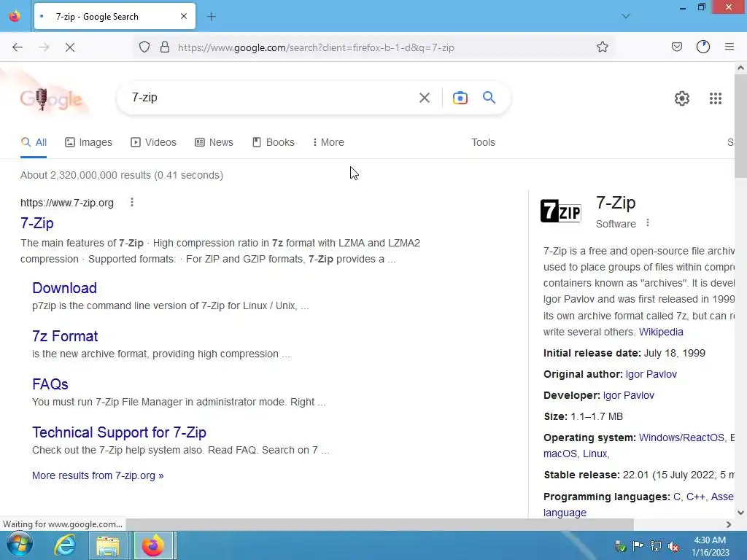The image size is (747, 560).
Task: Click the C programming language link
Action: [x=676, y=497]
